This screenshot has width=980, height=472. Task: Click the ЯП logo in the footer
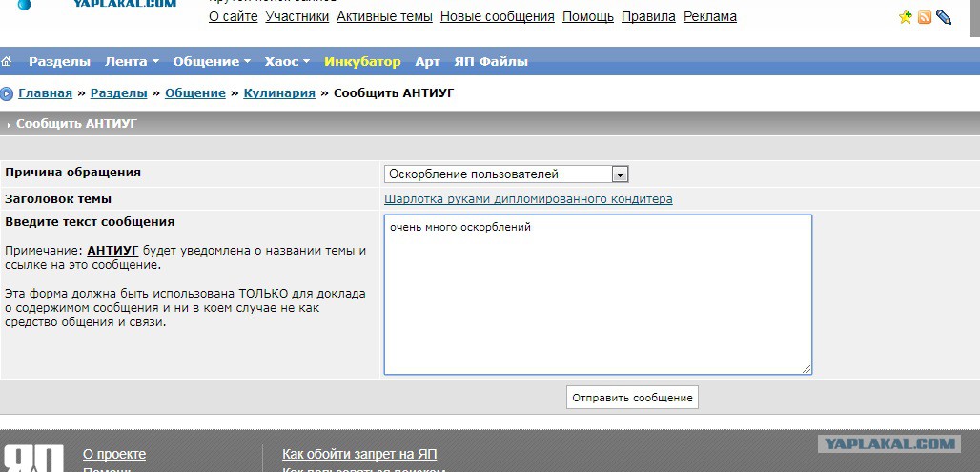click(33, 458)
